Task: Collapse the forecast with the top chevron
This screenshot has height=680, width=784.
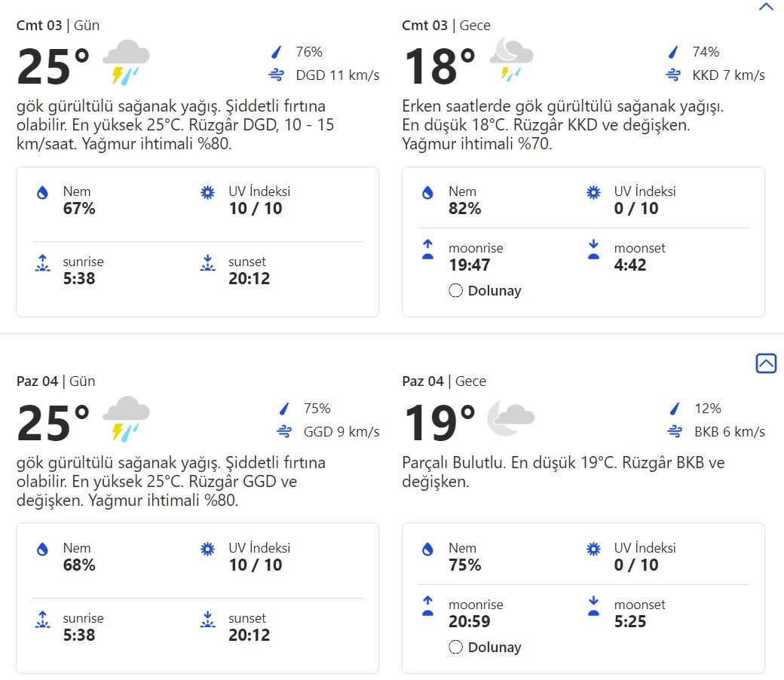Action: click(766, 6)
